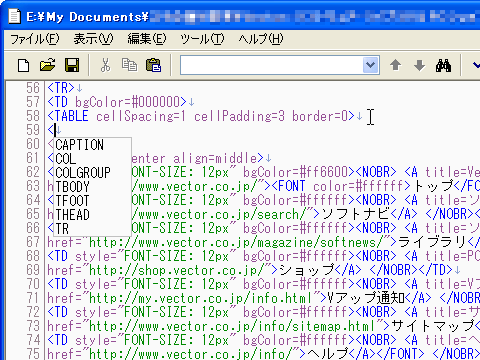Open the ツール(T) menu

point(202,39)
